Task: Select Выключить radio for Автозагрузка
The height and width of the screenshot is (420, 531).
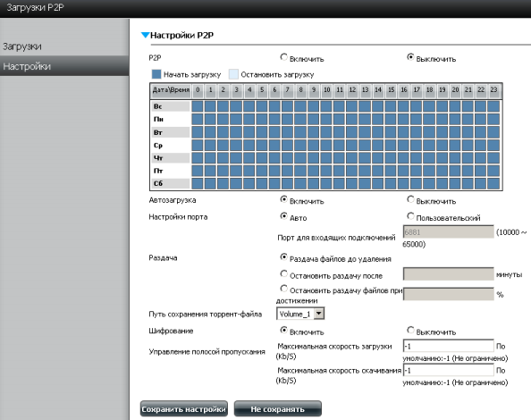Action: point(410,199)
